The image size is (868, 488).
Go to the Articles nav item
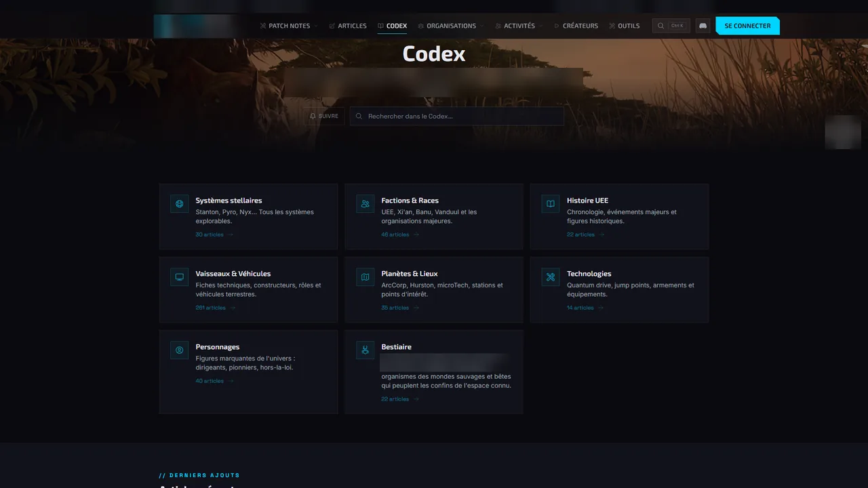tap(348, 26)
